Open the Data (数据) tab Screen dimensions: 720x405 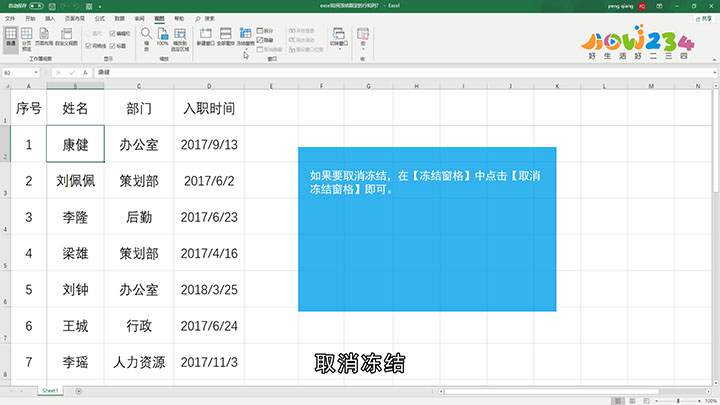click(x=120, y=18)
